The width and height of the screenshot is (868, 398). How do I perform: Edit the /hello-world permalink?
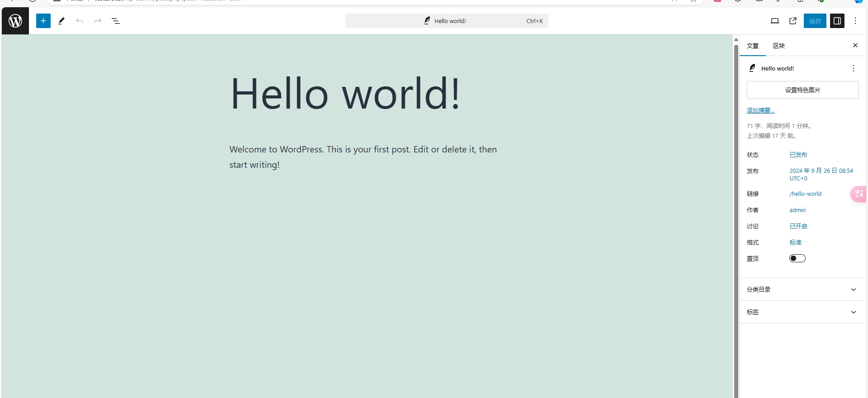click(806, 194)
